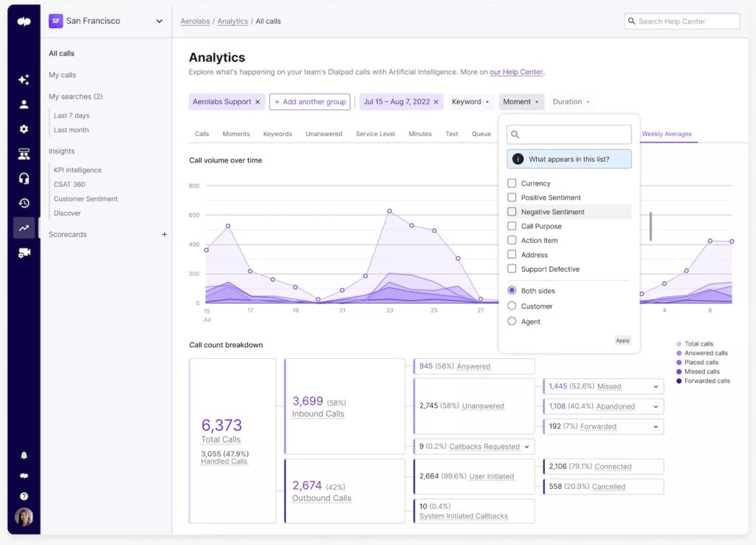Open call history clock icon
Screen dimensions: 756x545
[x=24, y=203]
